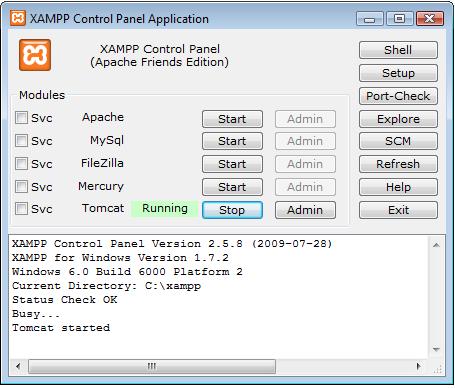Click the log's vertical scroll up arrow
Screen dimensions: 455x388
436,245
